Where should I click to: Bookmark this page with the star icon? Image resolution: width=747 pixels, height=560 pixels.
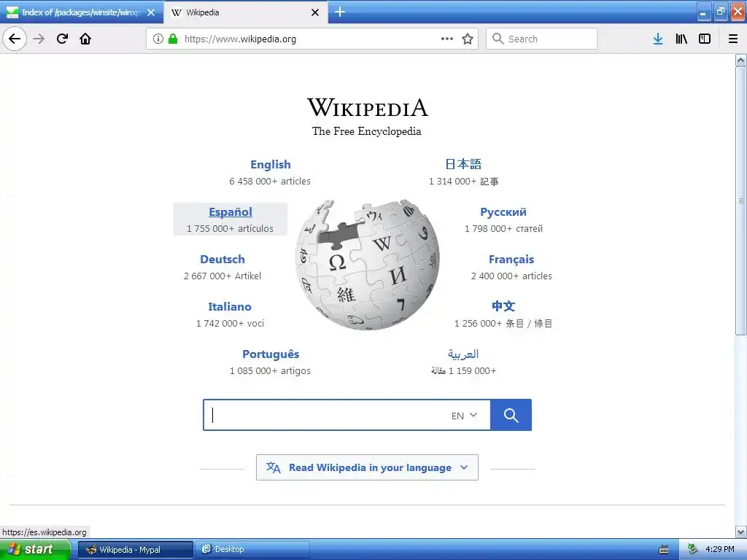point(468,39)
